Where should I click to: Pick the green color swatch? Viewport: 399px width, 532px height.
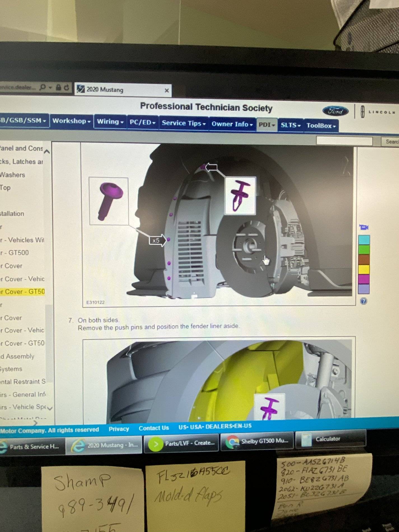pyautogui.click(x=364, y=250)
